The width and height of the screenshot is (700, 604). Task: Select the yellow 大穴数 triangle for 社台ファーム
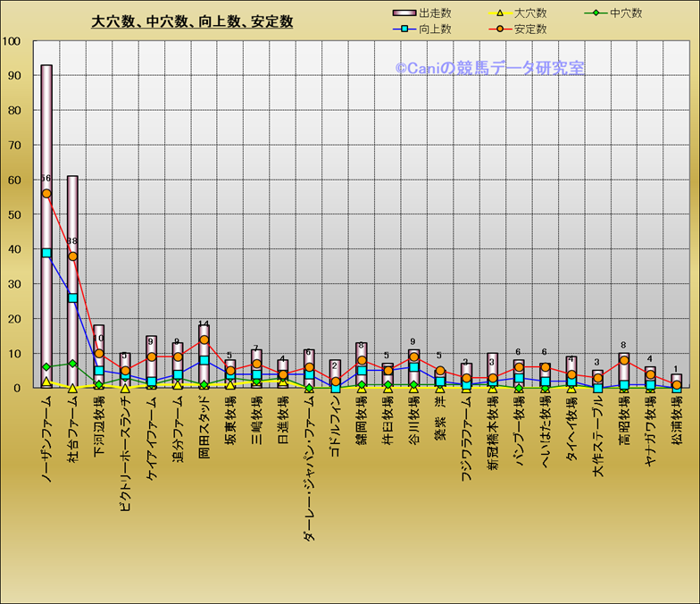tap(72, 388)
